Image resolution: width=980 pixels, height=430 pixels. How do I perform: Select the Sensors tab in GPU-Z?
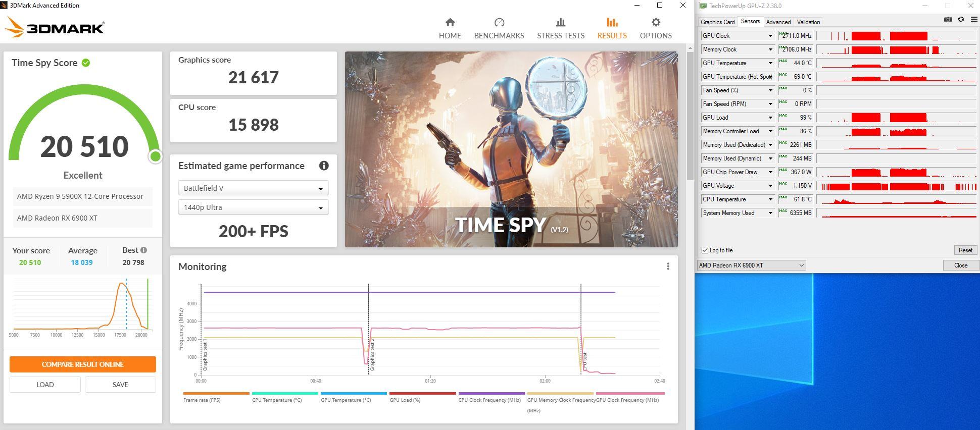tap(750, 21)
